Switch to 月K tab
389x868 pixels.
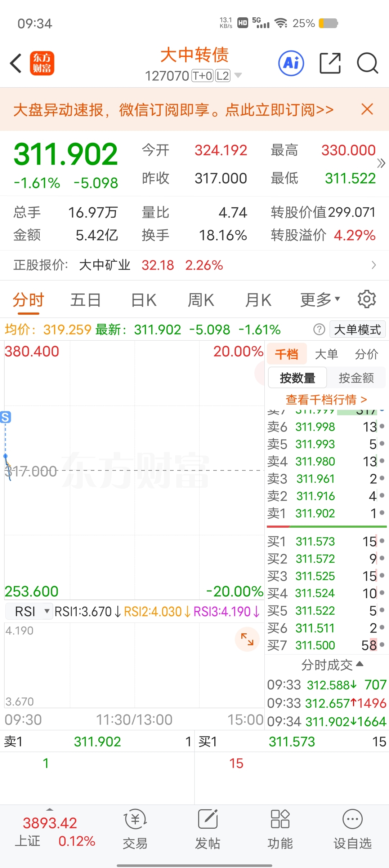click(258, 300)
